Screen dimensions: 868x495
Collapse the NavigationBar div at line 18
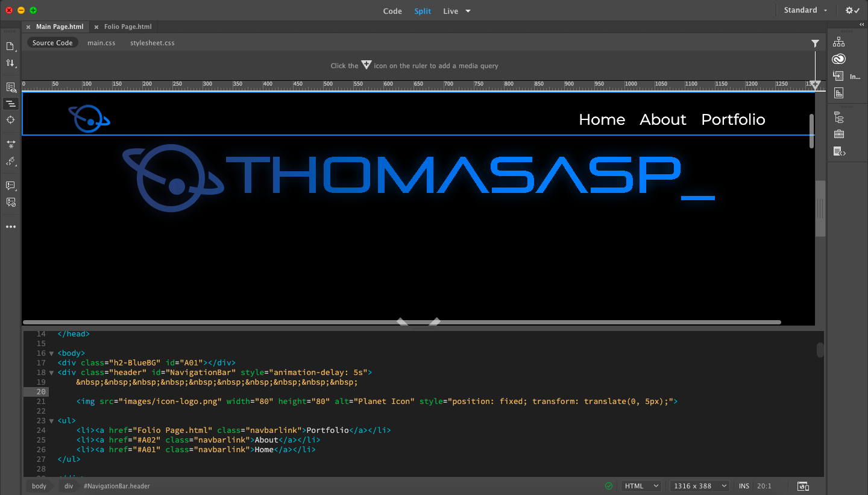pos(51,373)
